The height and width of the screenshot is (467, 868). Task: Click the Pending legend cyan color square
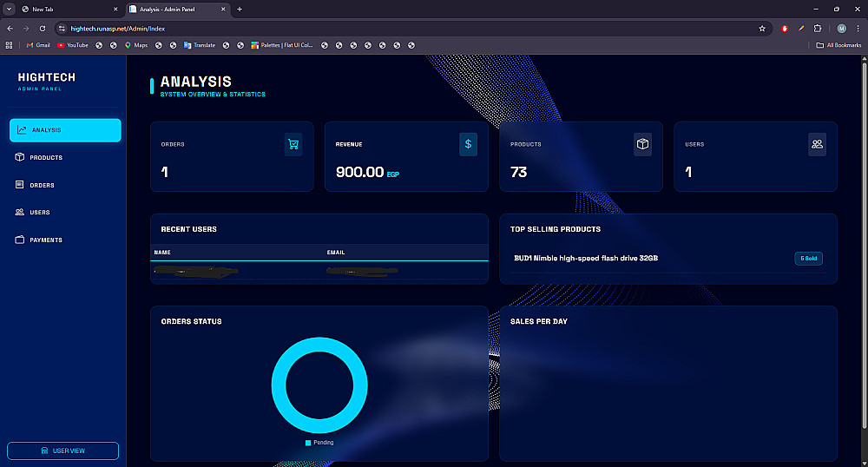pyautogui.click(x=308, y=443)
